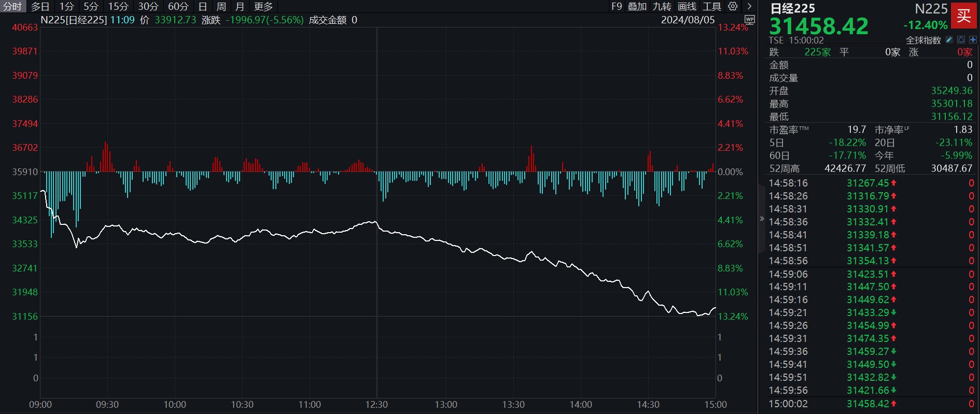Viewport: 980px width, 414px height.
Task: Switch to 分时 intraday tab
Action: click(12, 6)
